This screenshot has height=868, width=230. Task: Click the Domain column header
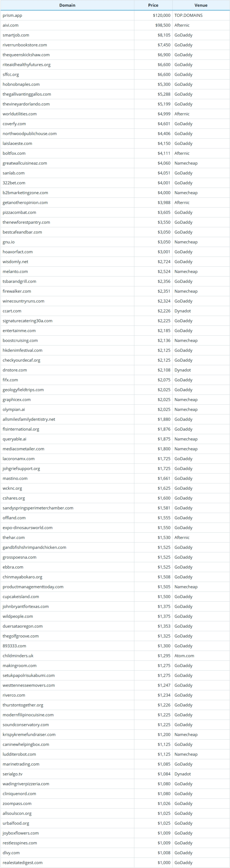[67, 5]
